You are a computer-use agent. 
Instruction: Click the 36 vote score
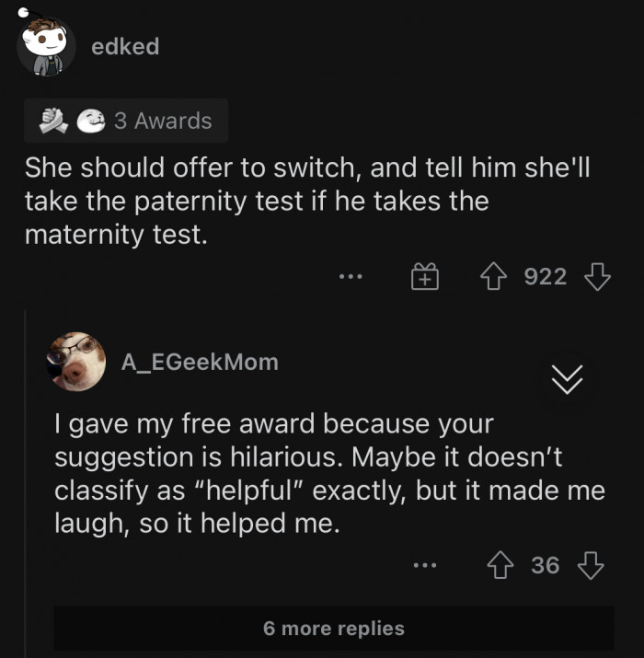(546, 565)
